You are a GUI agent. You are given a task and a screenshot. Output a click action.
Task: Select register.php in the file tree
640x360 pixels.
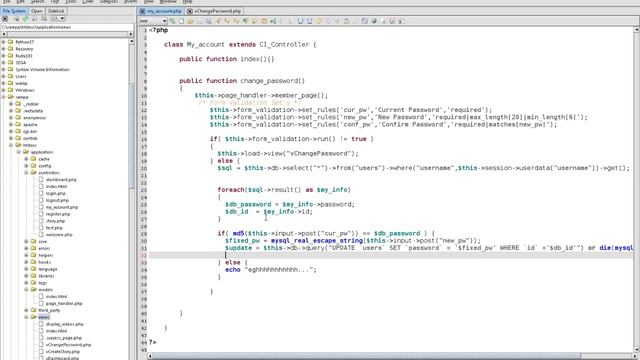(x=58, y=214)
